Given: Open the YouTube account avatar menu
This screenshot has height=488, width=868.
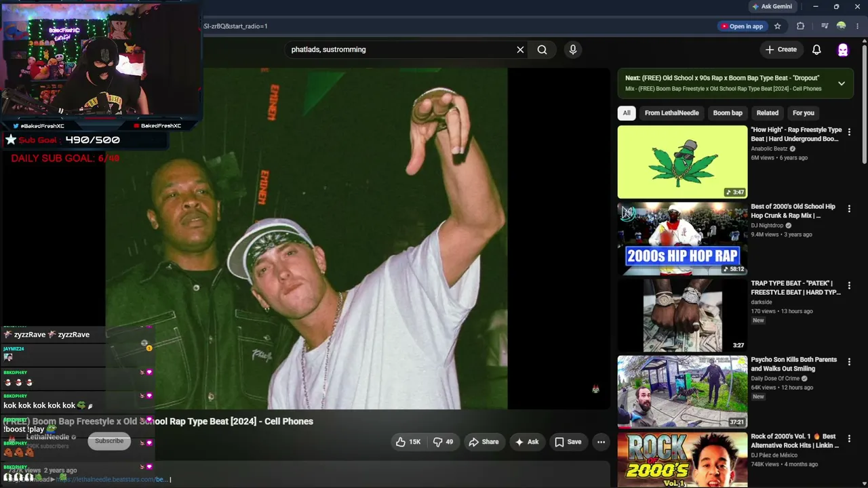Looking at the screenshot, I should pos(843,49).
